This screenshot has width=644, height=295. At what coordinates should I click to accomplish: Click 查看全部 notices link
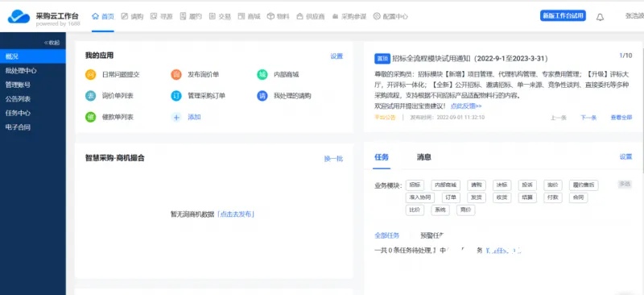(621, 118)
